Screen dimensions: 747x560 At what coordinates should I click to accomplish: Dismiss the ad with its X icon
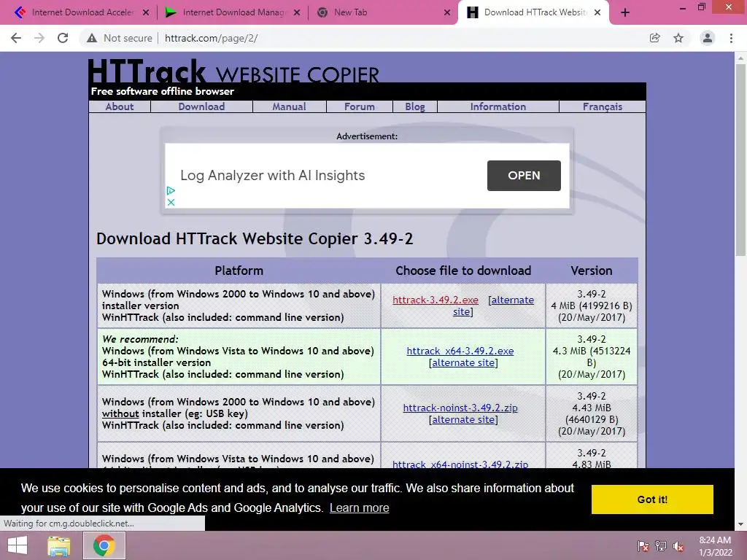pos(171,202)
